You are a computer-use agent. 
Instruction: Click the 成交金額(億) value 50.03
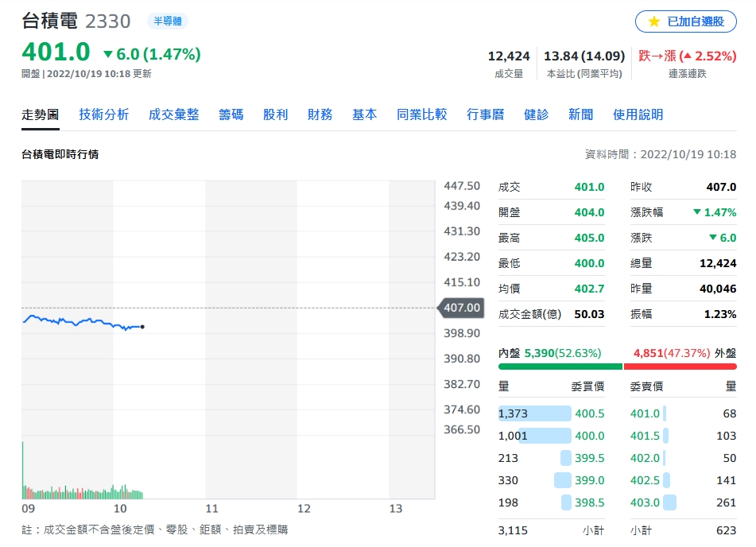tap(589, 314)
